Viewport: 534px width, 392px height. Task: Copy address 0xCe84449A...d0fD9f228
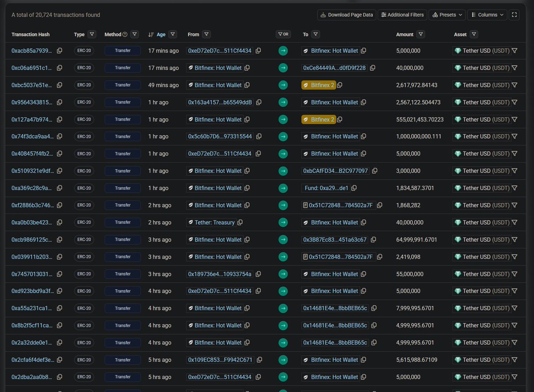pos(372,68)
